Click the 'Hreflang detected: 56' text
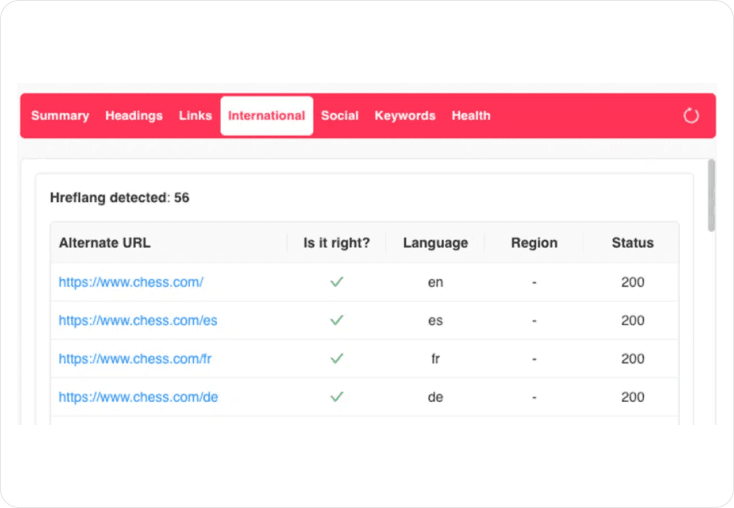Viewport: 734px width, 508px height. click(x=120, y=198)
